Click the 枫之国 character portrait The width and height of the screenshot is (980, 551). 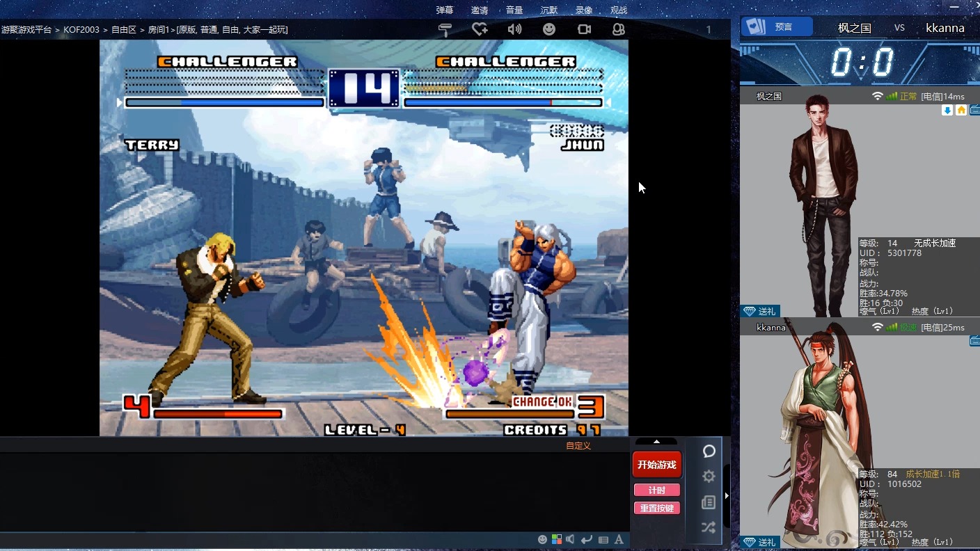tap(825, 205)
